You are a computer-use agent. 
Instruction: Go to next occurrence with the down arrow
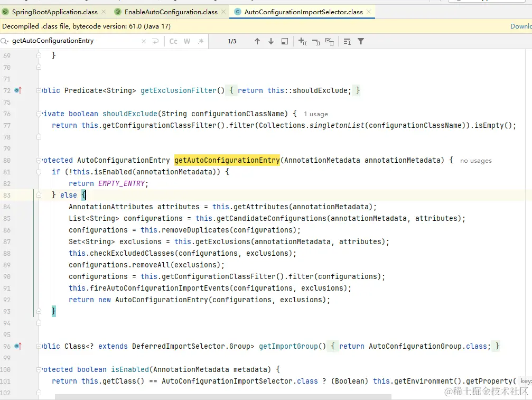(x=270, y=41)
